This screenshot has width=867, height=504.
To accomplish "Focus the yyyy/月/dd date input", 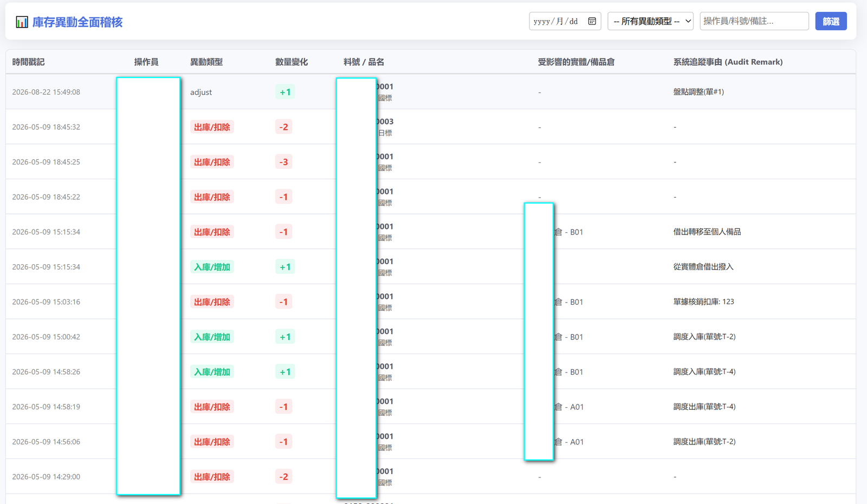I will (x=565, y=21).
